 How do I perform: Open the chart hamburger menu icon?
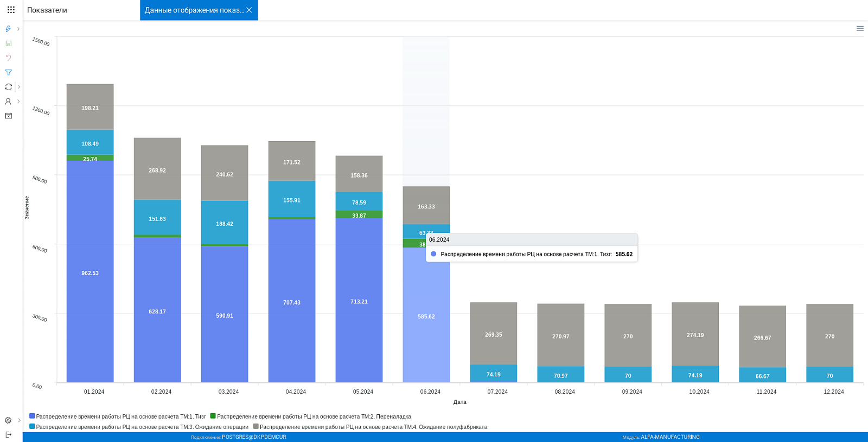click(x=860, y=28)
